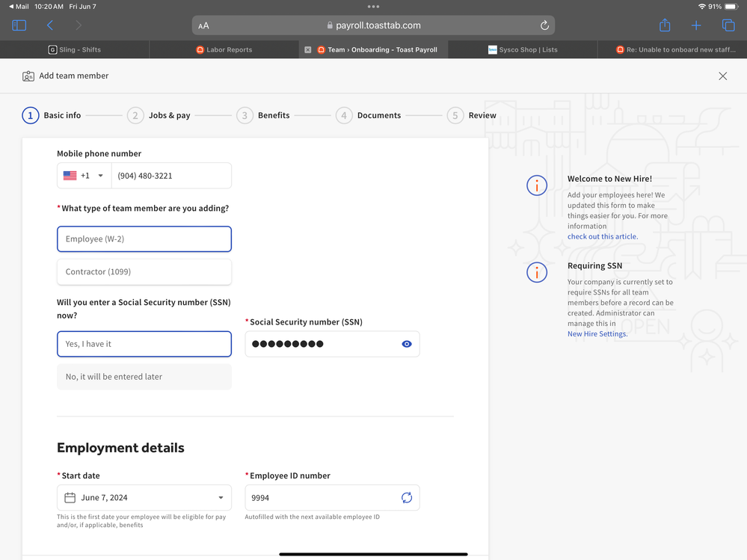Select No, it will be entered later
747x560 pixels.
(x=144, y=377)
